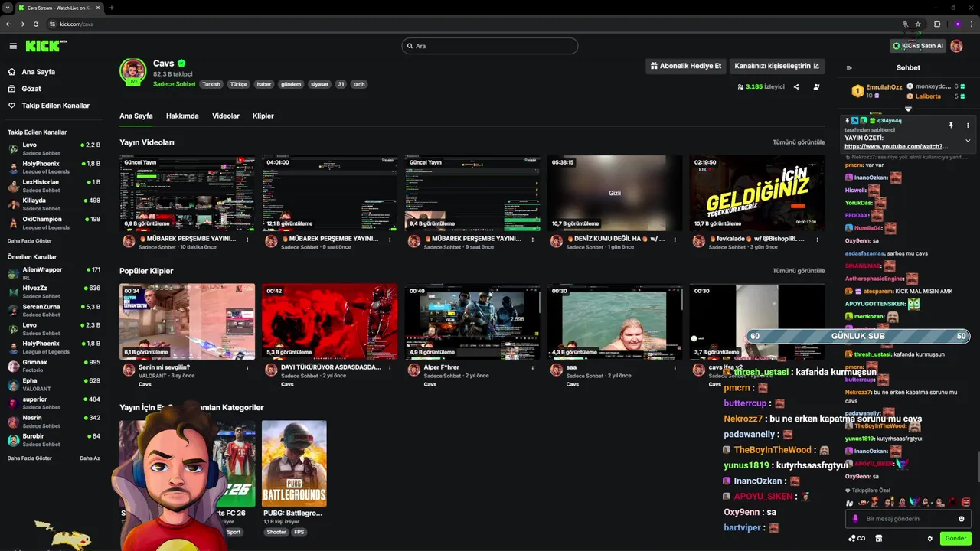Open Gözat in the sidebar
The width and height of the screenshot is (980, 551).
pos(31,89)
